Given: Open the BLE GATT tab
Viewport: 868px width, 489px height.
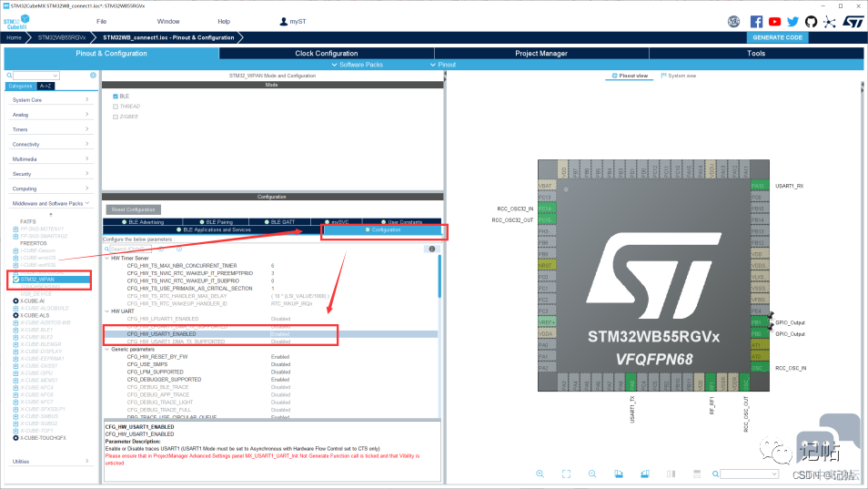Looking at the screenshot, I should (279, 222).
